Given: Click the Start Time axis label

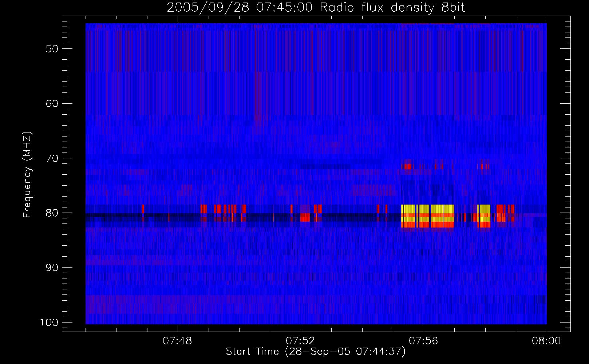Looking at the screenshot, I should tap(316, 352).
